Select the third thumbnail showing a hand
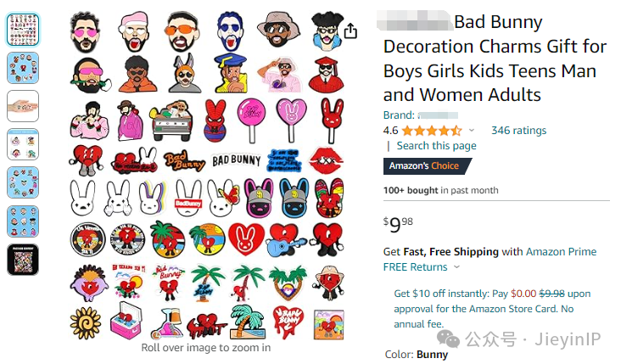The height and width of the screenshot is (364, 621). (x=23, y=106)
